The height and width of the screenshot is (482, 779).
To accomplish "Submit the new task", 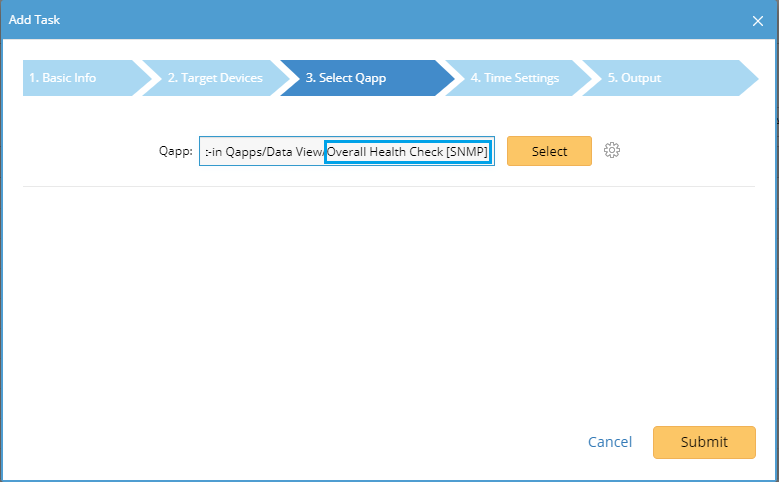I will 704,442.
